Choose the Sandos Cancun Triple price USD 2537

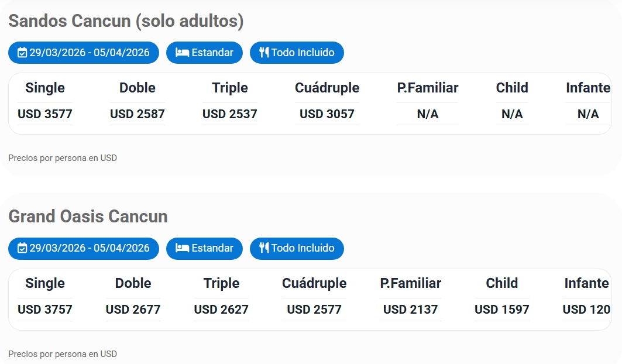[x=230, y=114]
